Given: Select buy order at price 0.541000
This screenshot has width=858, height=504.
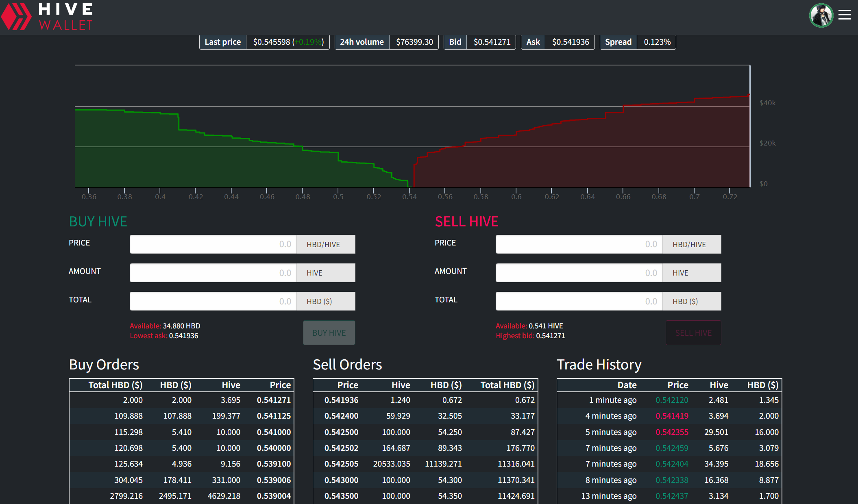Looking at the screenshot, I should 181,432.
